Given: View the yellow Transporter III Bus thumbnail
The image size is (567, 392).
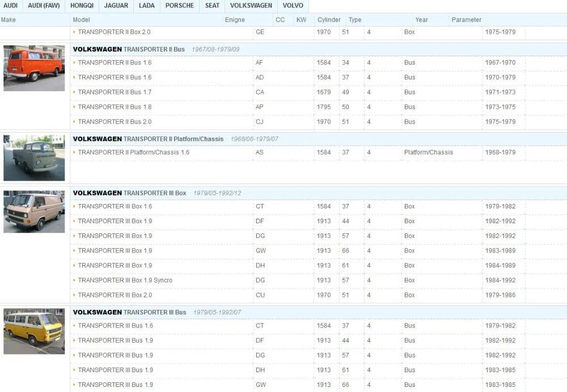Looking at the screenshot, I should coord(34,331).
